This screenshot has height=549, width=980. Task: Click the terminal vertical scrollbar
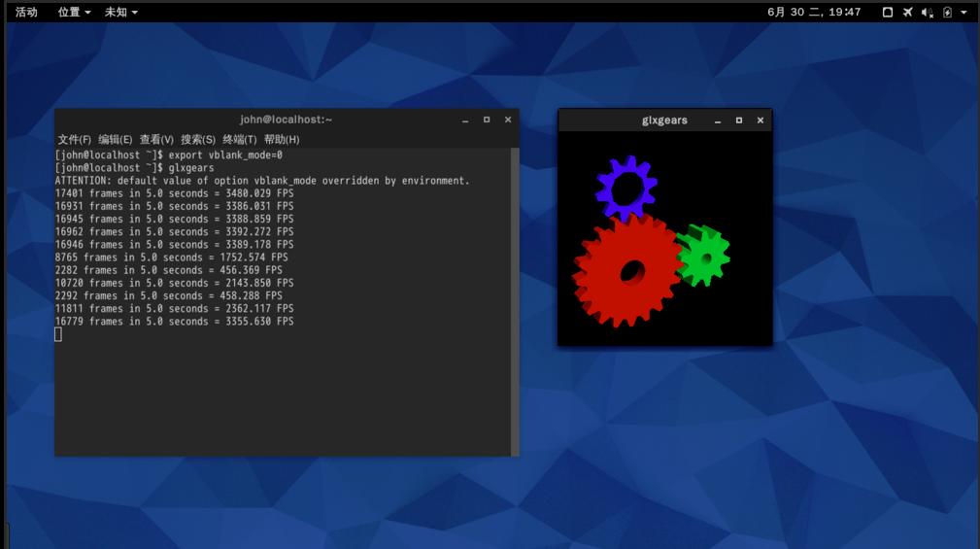[x=515, y=302]
